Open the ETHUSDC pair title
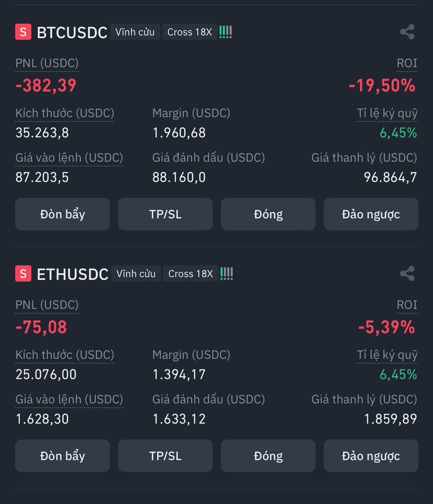The height and width of the screenshot is (504, 433). (x=73, y=274)
